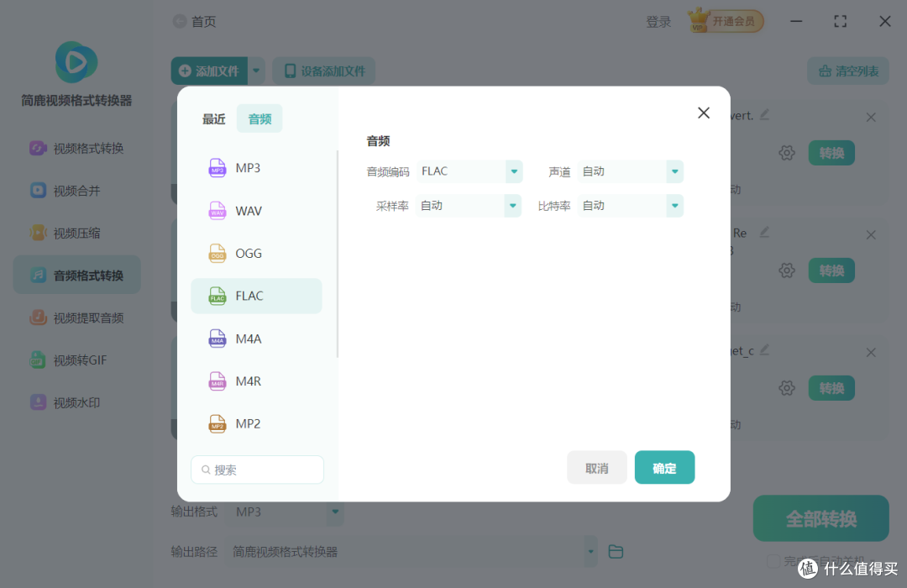Switch to the 音频 tab
The width and height of the screenshot is (907, 588).
pos(260,118)
